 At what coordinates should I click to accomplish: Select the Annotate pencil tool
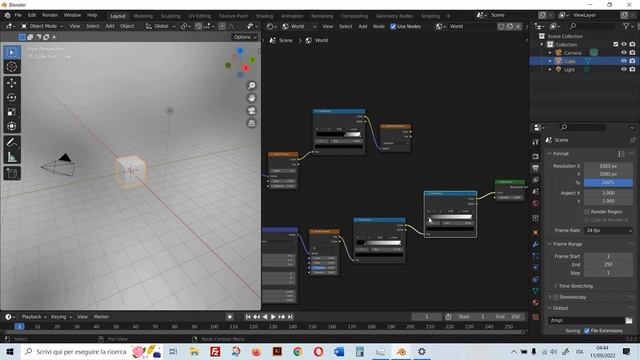tap(12, 142)
